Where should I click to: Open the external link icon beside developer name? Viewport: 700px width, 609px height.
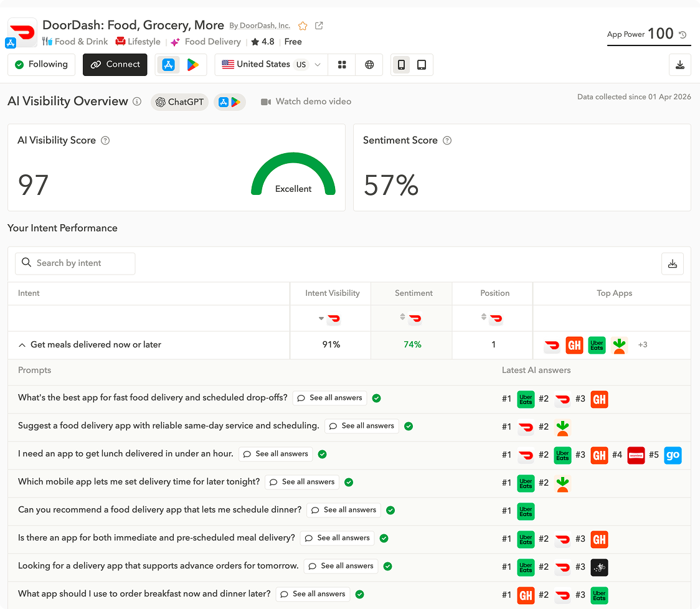pos(319,26)
